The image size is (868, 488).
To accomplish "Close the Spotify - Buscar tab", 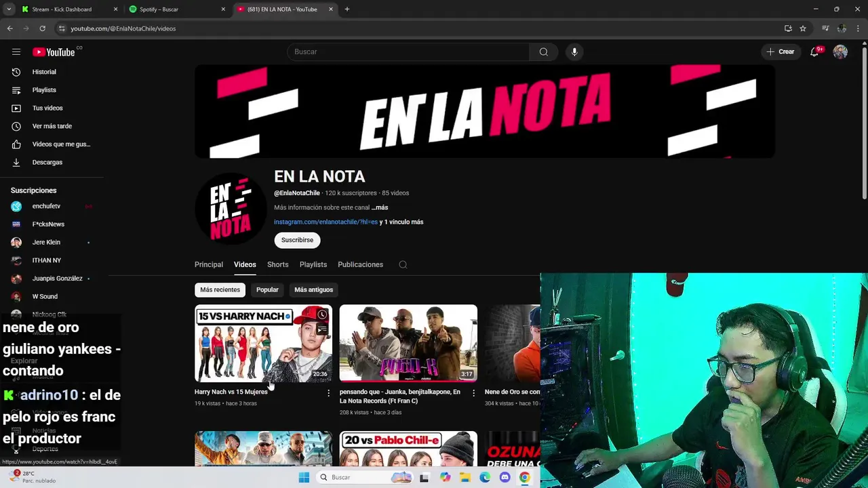I will pyautogui.click(x=223, y=9).
